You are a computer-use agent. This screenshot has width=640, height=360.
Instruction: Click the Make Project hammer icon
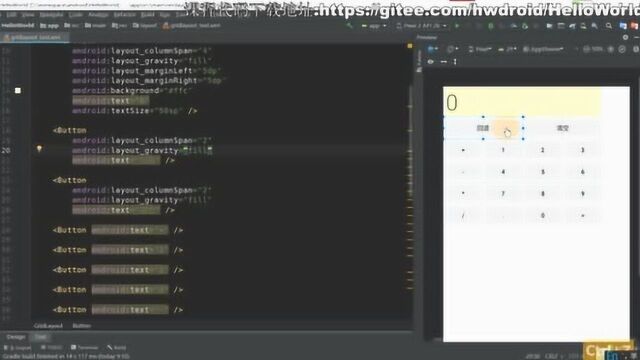pyautogui.click(x=349, y=26)
